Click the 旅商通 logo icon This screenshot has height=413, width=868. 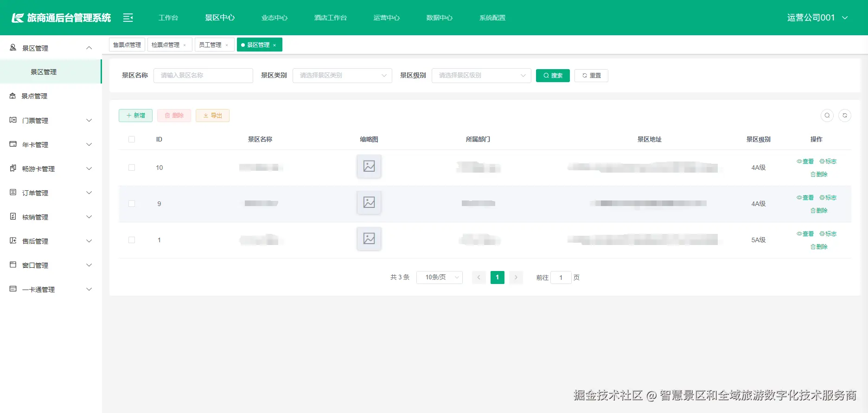tap(18, 18)
